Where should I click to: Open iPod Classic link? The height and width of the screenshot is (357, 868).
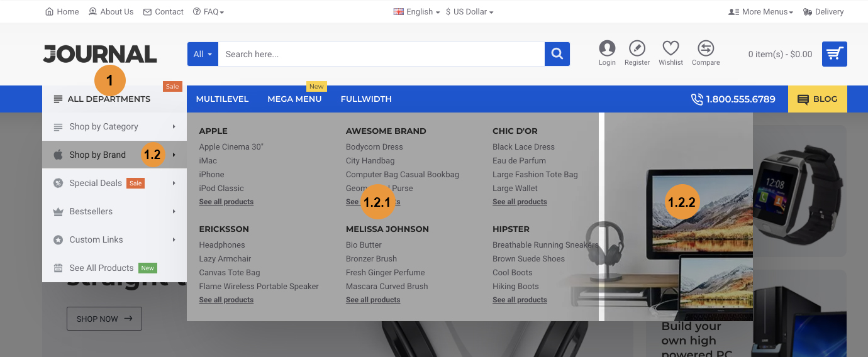221,188
